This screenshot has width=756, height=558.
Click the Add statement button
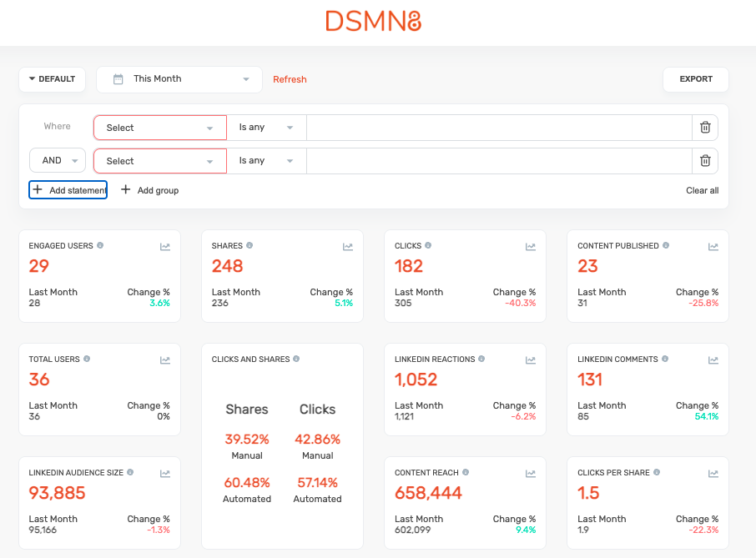(x=68, y=190)
